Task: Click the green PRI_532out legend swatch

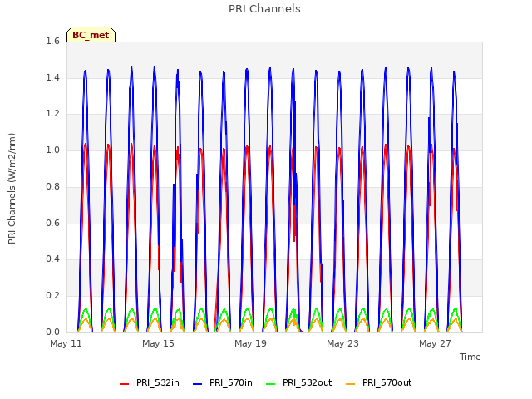Action: coord(270,384)
